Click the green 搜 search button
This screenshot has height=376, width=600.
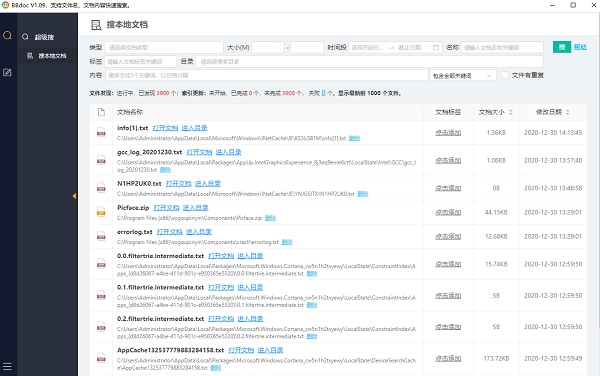(x=562, y=47)
